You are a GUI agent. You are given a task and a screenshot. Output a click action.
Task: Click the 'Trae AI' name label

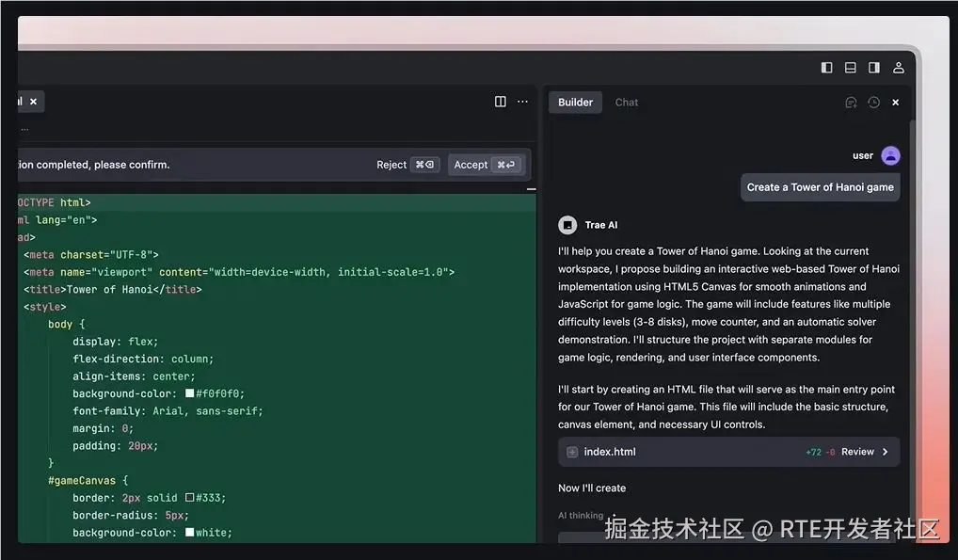coord(601,225)
